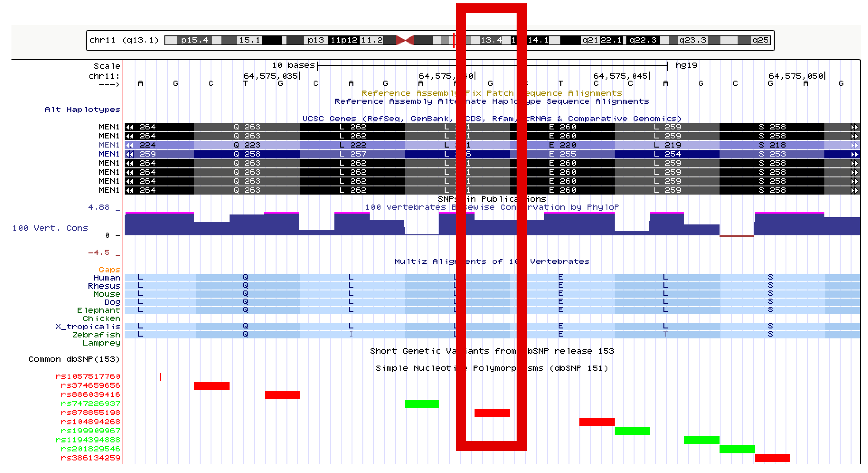Click the E 260 codon in first MEN1 row

coord(562,127)
